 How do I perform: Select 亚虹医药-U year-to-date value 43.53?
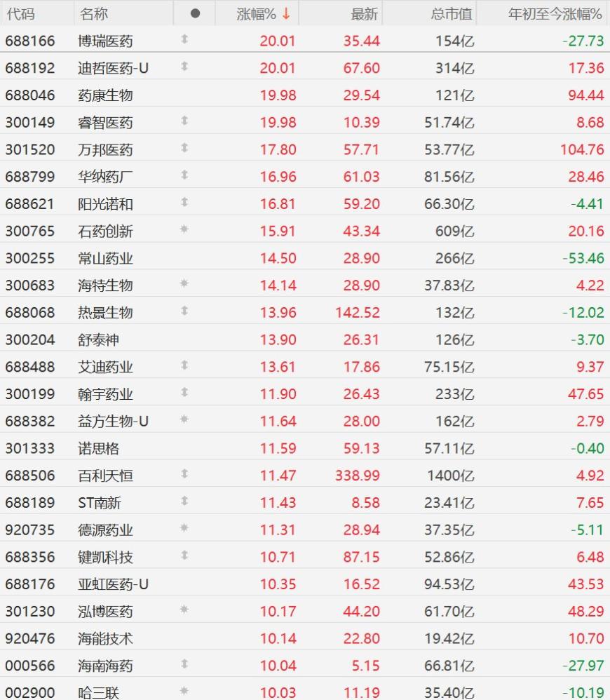coord(586,584)
